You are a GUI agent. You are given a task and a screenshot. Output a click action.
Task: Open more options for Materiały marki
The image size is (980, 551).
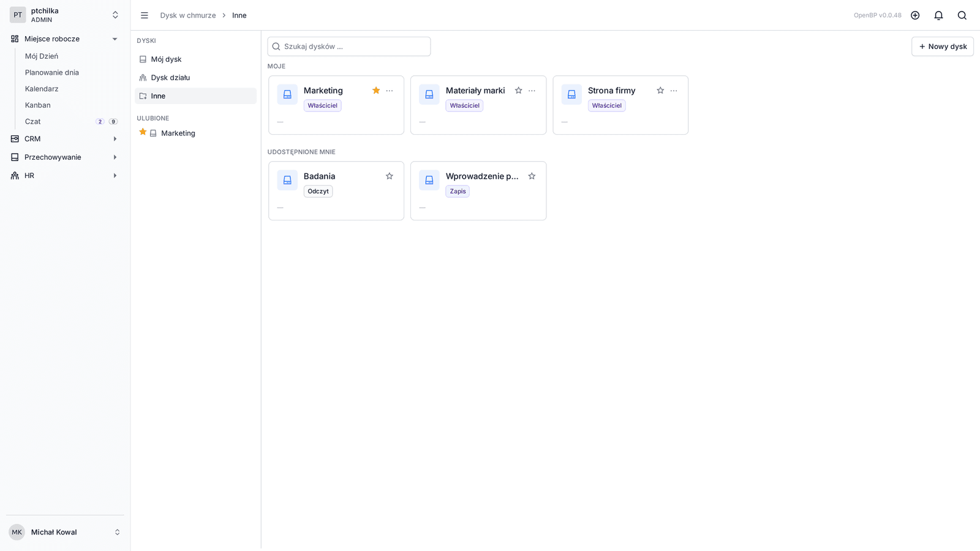click(x=532, y=91)
